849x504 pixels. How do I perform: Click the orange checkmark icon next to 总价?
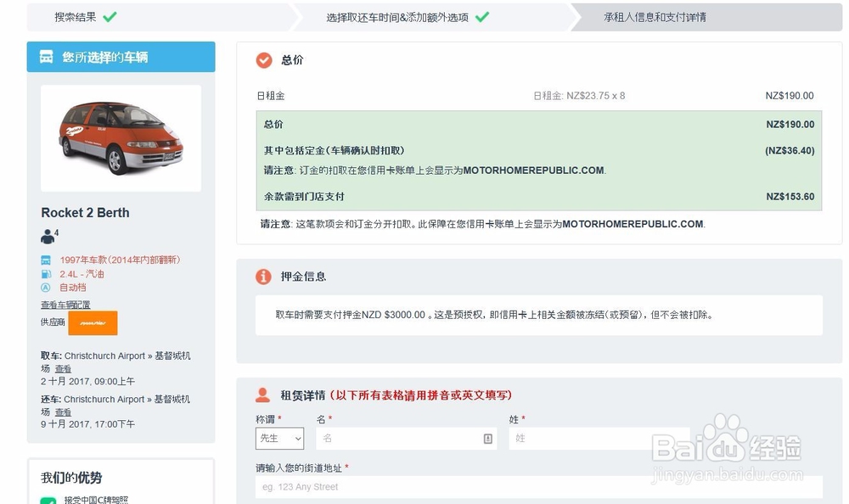[264, 60]
